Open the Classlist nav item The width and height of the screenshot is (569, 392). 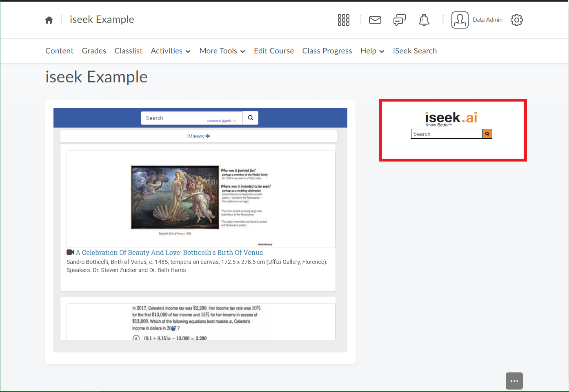click(x=128, y=51)
